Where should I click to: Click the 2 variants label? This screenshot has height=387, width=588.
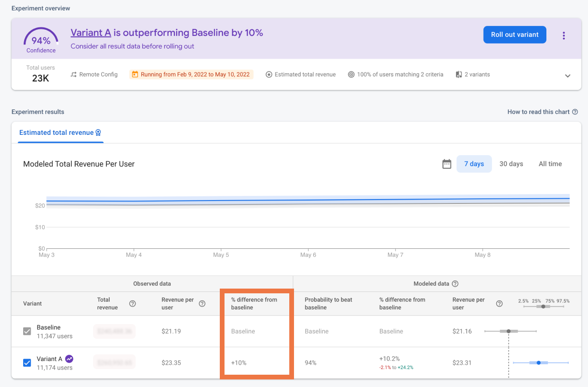click(x=477, y=75)
